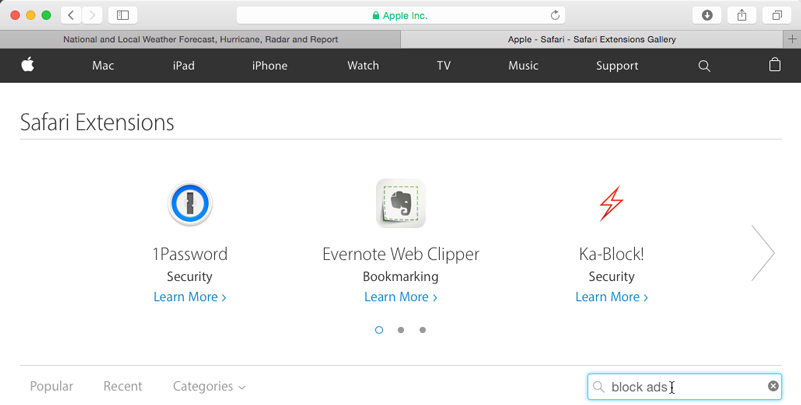Select the second carousel page dot
This screenshot has width=801, height=405.
pyautogui.click(x=401, y=330)
